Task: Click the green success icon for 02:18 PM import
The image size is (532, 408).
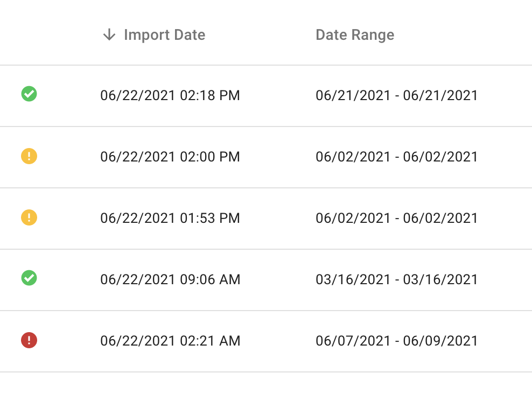Action: tap(29, 94)
